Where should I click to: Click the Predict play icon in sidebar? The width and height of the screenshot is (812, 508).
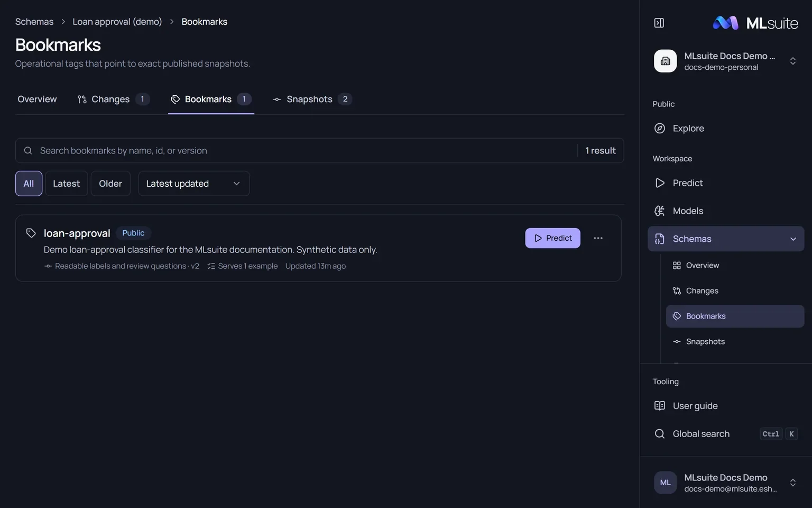[x=660, y=183]
